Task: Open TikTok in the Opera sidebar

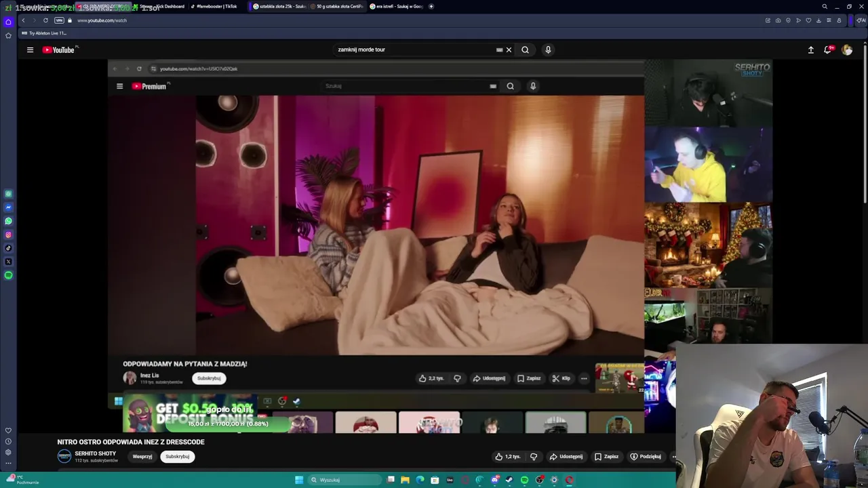Action: (x=8, y=248)
